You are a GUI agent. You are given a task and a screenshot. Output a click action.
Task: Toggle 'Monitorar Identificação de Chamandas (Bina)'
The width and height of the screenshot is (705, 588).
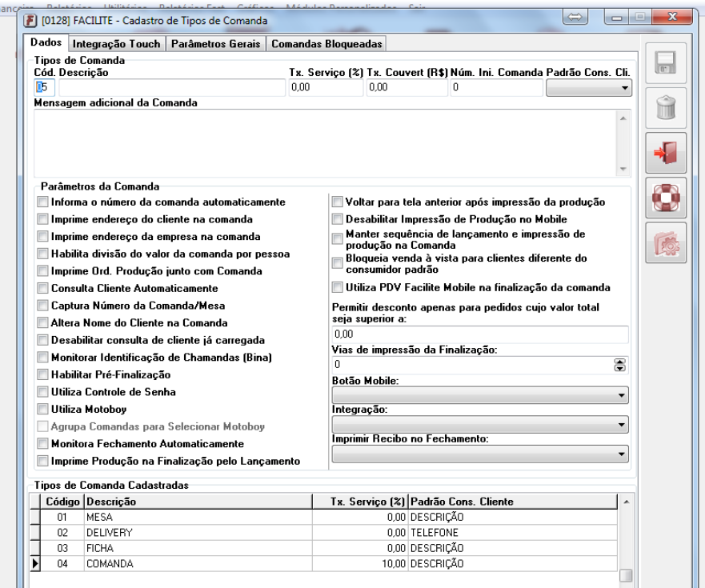[x=42, y=357]
